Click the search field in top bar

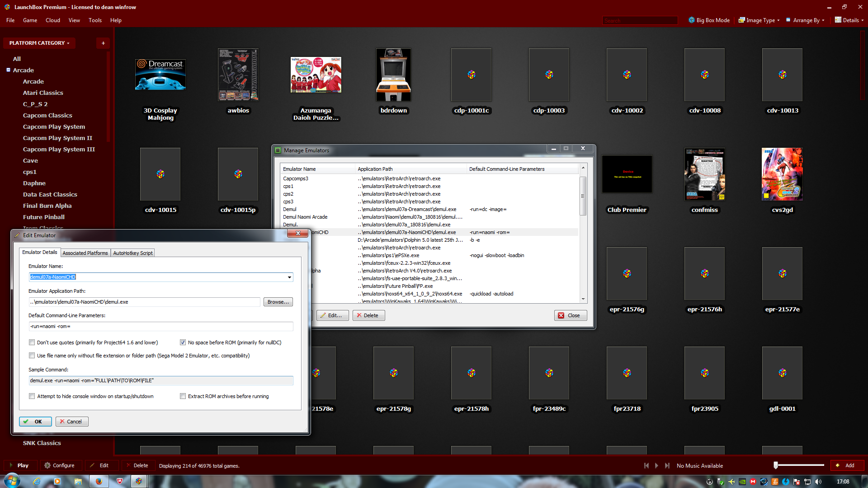tap(640, 20)
